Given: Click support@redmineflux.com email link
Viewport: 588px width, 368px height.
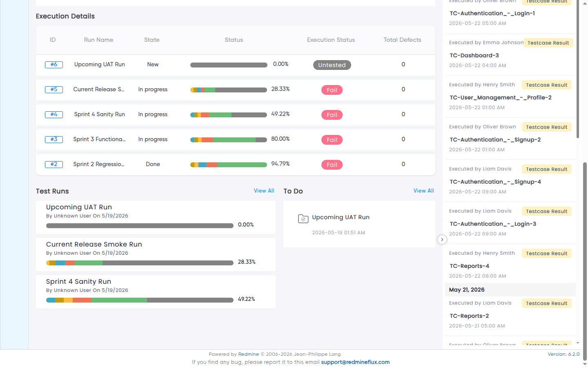Looking at the screenshot, I should pyautogui.click(x=355, y=362).
